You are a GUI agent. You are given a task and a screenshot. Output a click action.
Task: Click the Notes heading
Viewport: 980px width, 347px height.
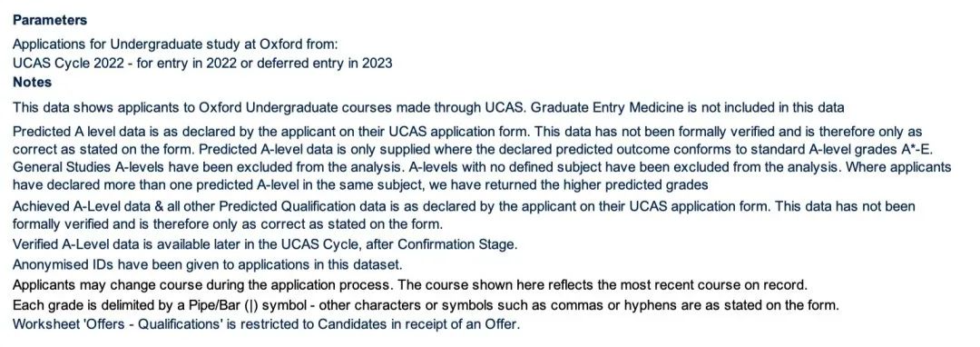tap(32, 82)
